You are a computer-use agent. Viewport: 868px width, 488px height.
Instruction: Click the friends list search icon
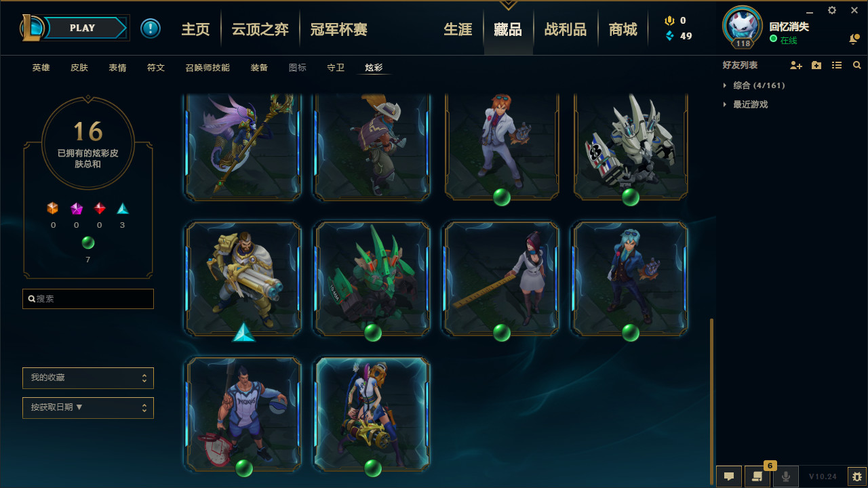point(857,65)
